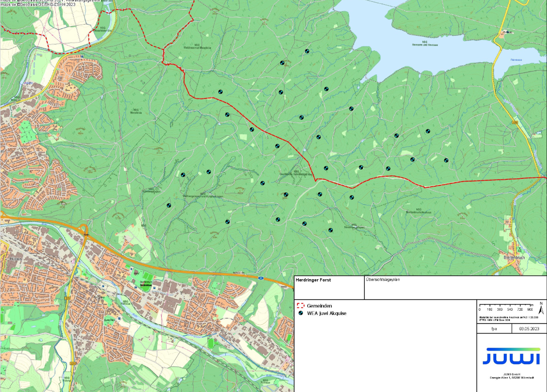
Task: Click the Gemeinden dashed red legend symbol
Action: [300, 306]
